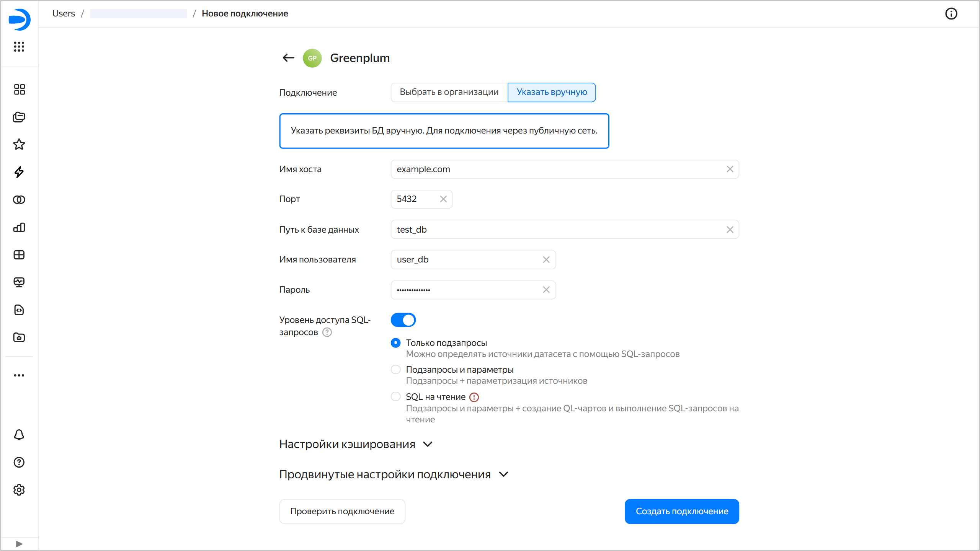The height and width of the screenshot is (551, 980).
Task: Open the help question mark icon in sidebar
Action: click(19, 462)
